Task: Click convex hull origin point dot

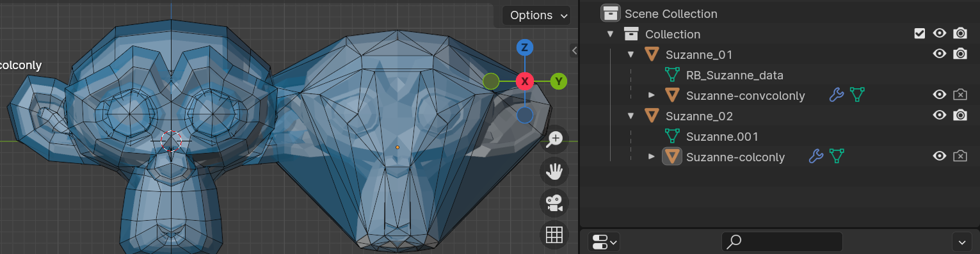Action: click(x=398, y=147)
